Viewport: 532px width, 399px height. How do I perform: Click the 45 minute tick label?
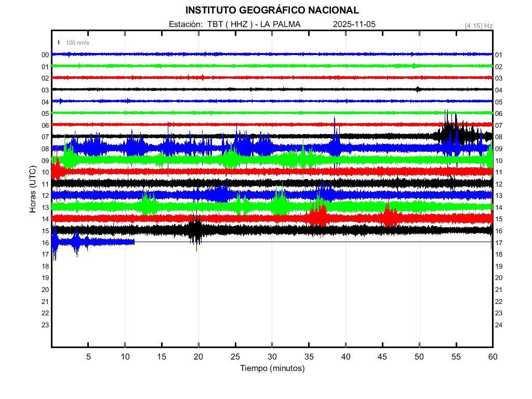tap(382, 357)
